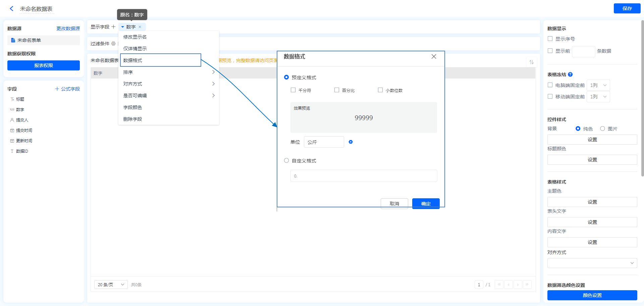Enable the 千分符 checkbox

point(293,90)
